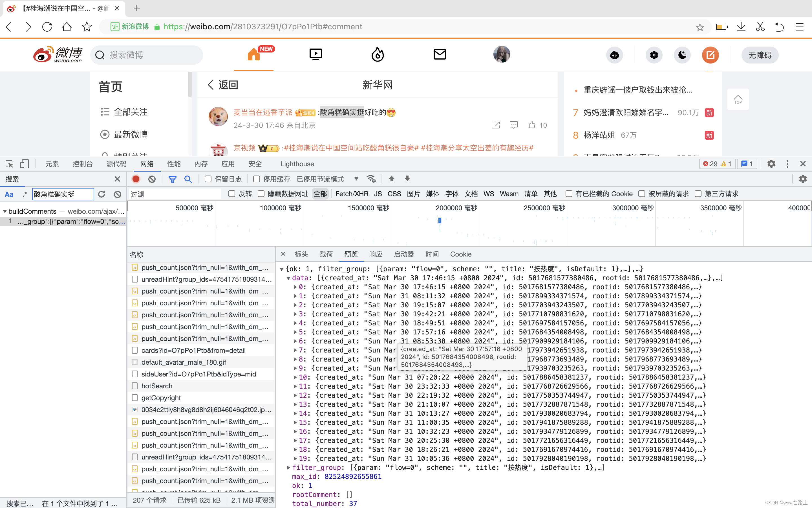Image resolution: width=812 pixels, height=508 pixels.
Task: Click the Weibo home icon
Action: tap(254, 54)
